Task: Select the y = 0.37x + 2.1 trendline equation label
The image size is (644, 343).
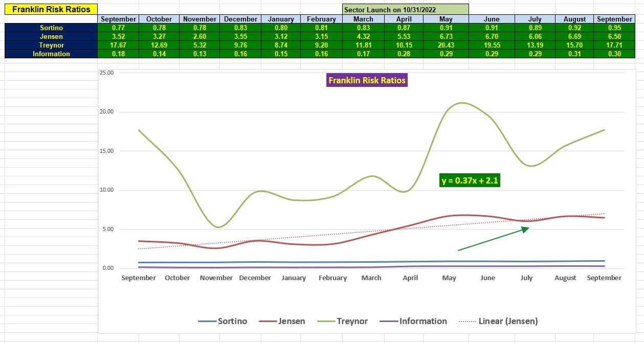Action: 470,180
